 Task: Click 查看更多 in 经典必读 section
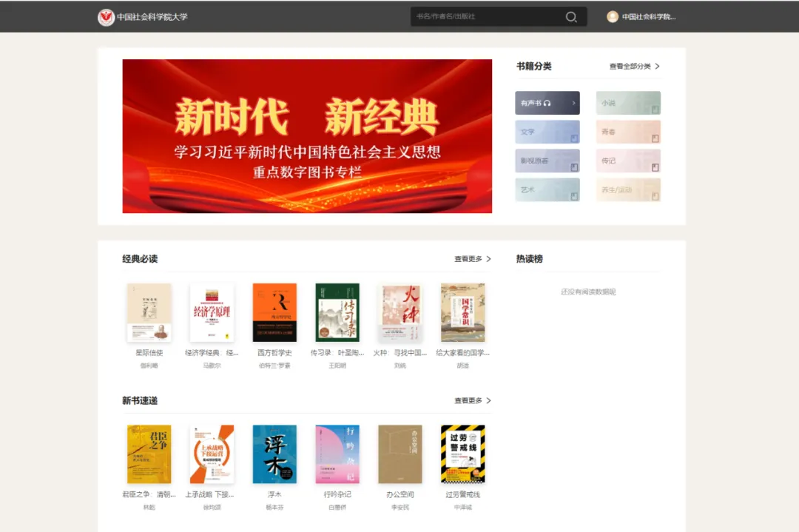click(468, 259)
